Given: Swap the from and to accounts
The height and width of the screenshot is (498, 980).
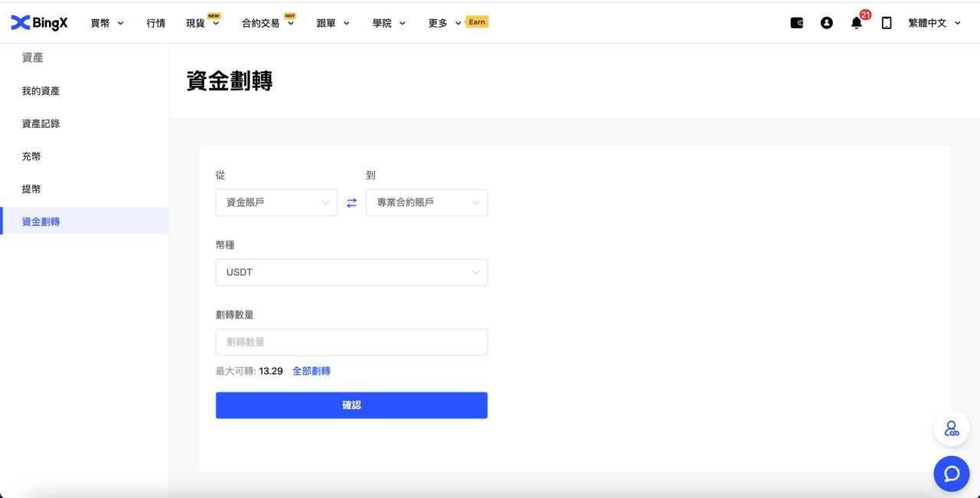Looking at the screenshot, I should pos(351,203).
